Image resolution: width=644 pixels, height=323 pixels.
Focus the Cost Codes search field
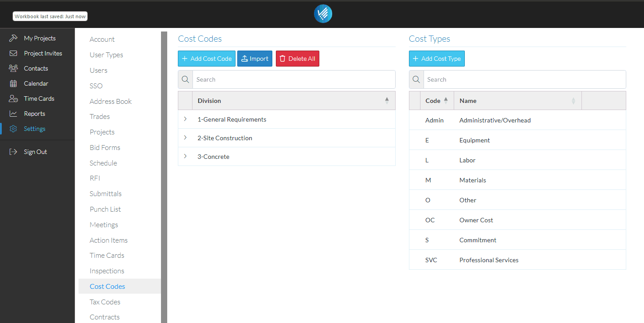[x=294, y=79]
